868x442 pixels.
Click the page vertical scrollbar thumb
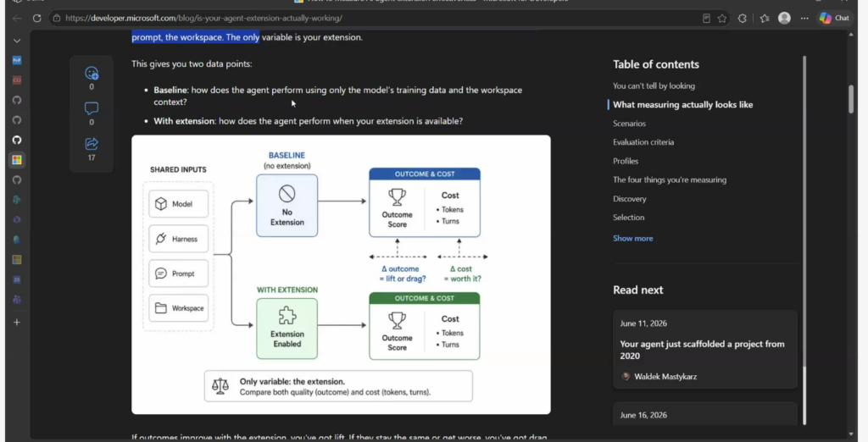coord(851,100)
